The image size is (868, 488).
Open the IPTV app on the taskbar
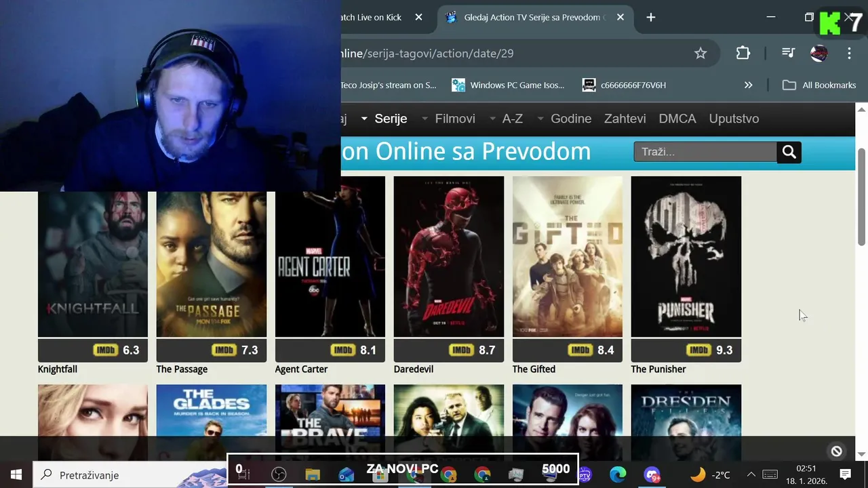(x=584, y=474)
